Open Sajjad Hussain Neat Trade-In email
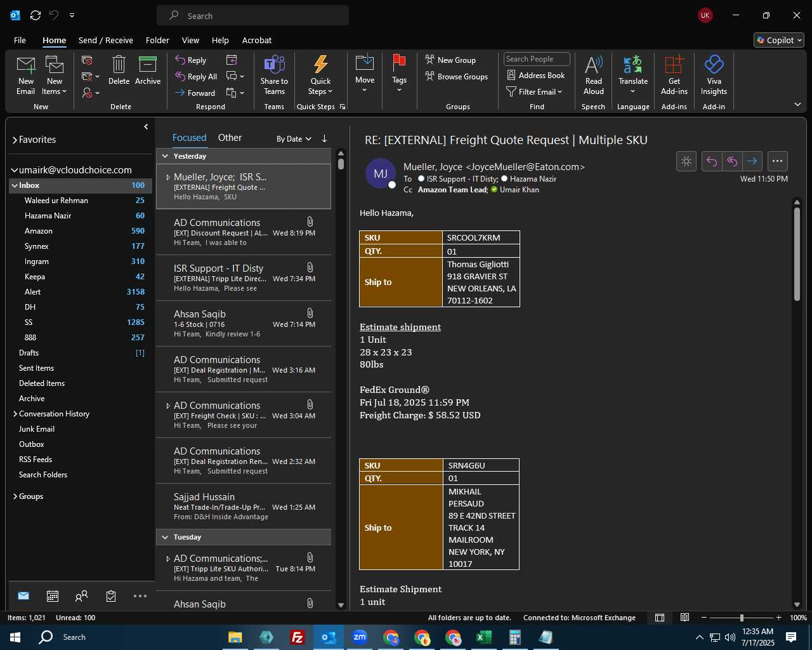Screen dimensions: 812x650 (x=244, y=506)
